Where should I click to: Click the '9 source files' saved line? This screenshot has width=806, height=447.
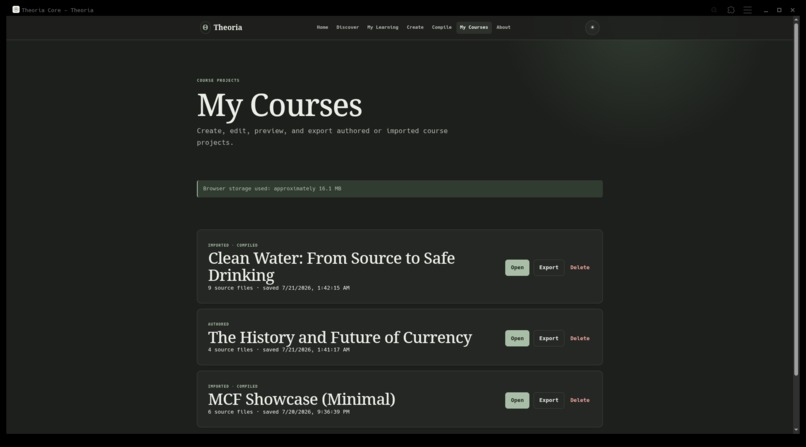[x=279, y=288]
